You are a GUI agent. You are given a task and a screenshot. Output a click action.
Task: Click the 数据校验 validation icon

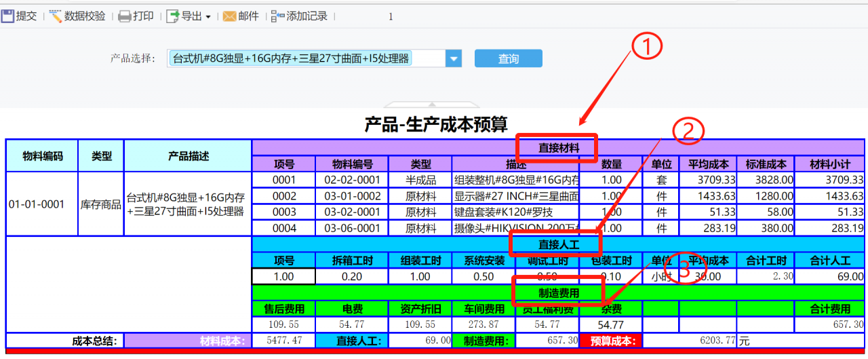(56, 16)
